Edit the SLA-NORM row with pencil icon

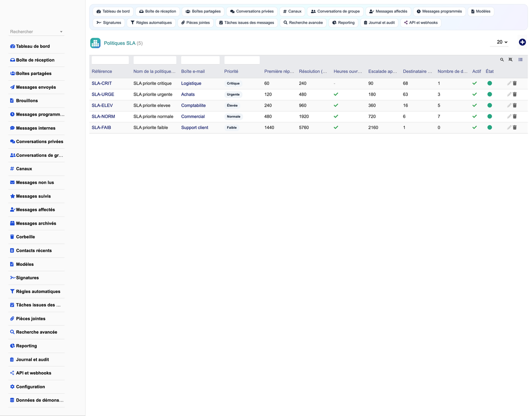tap(509, 117)
